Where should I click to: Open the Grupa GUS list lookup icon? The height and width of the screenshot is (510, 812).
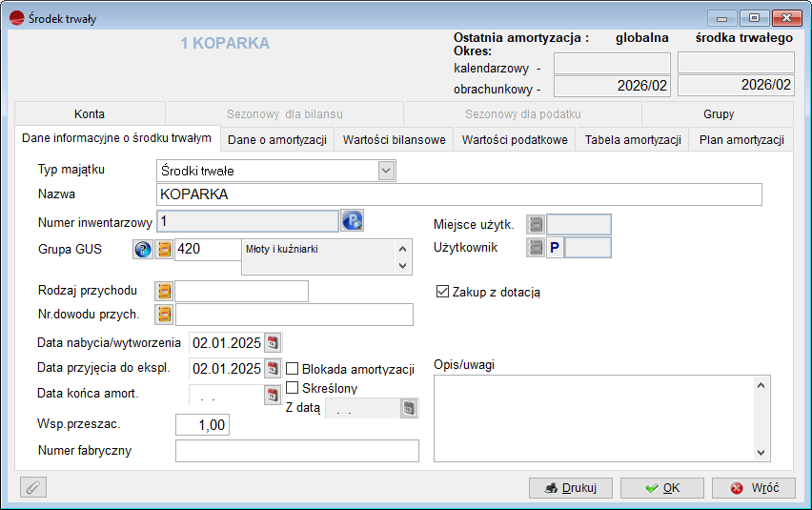[164, 250]
